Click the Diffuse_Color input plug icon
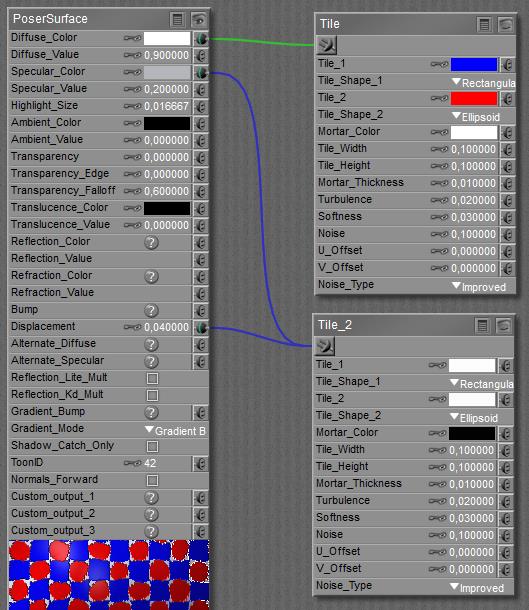 201,39
